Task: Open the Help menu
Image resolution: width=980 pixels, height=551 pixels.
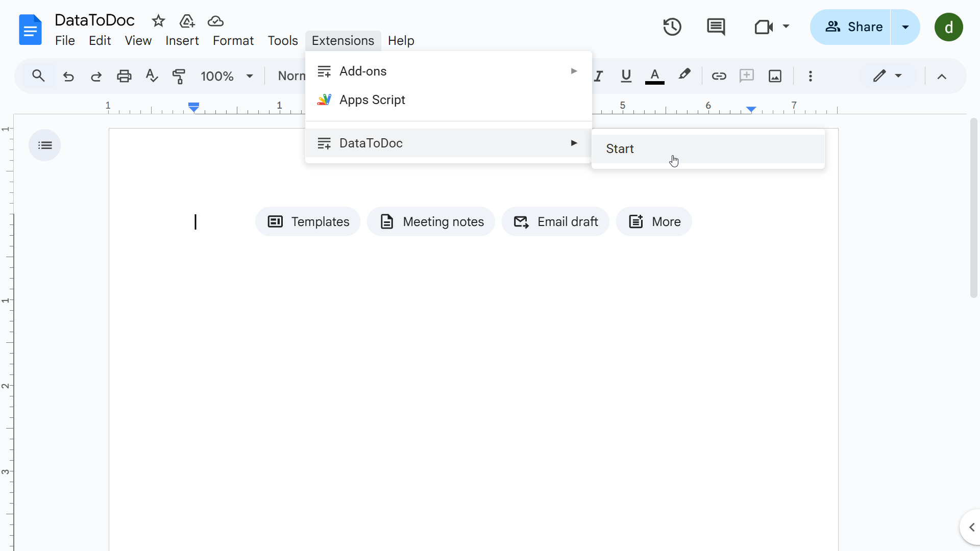Action: click(x=401, y=41)
